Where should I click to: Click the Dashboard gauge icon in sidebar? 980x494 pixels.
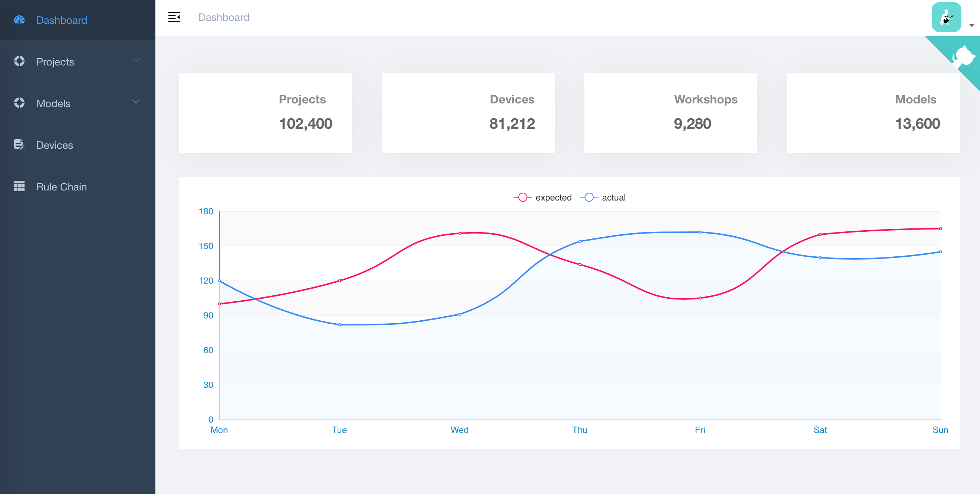(x=19, y=20)
